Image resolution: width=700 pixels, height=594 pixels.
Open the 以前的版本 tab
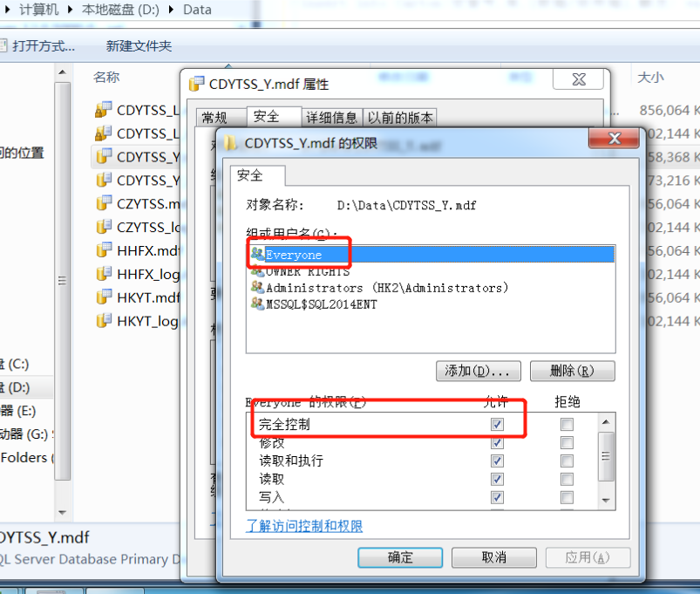(x=400, y=118)
